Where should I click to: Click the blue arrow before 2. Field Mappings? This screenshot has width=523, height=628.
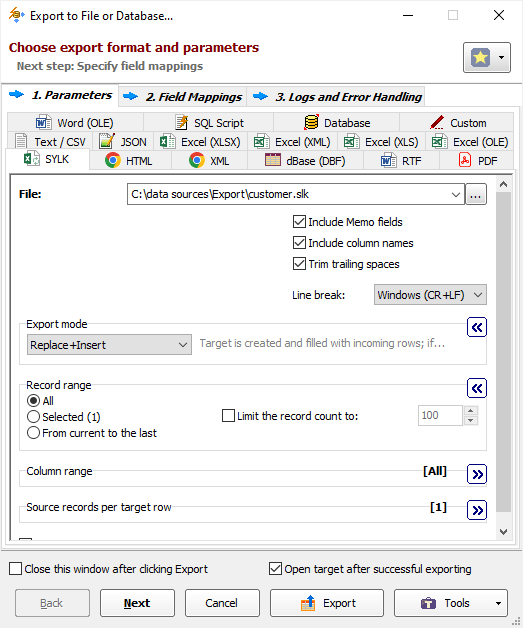point(131,96)
